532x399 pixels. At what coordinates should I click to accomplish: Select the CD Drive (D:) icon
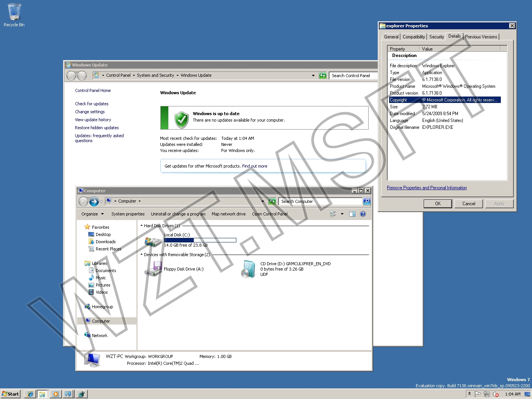click(x=249, y=269)
